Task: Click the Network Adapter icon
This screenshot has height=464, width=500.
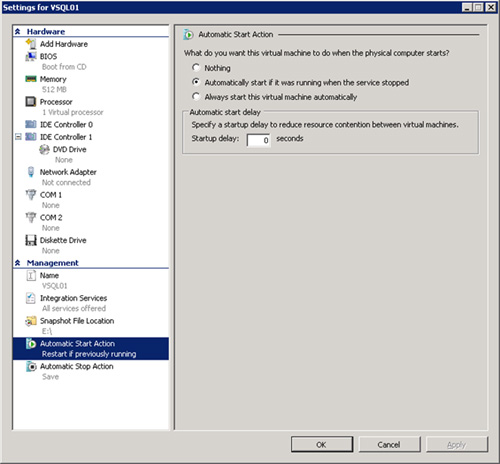Action: pyautogui.click(x=31, y=172)
